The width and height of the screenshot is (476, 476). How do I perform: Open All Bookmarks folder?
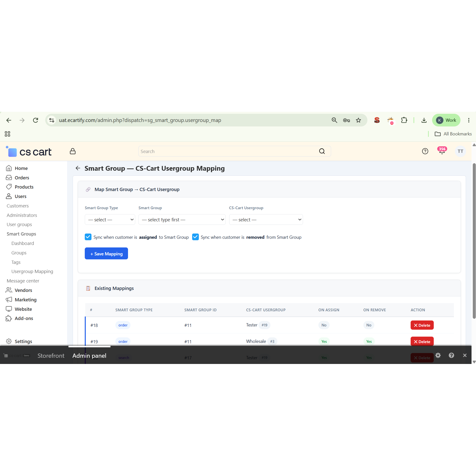point(453,134)
